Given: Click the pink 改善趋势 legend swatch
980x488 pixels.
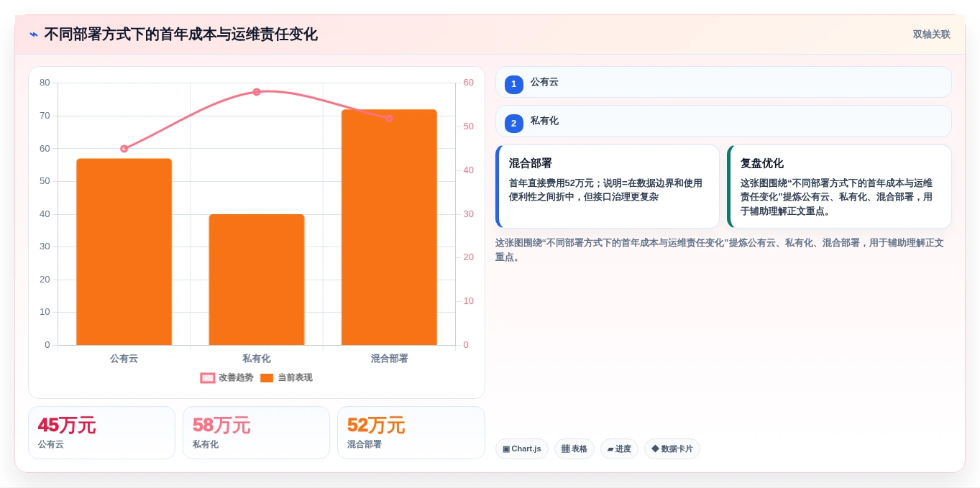Looking at the screenshot, I should [x=208, y=378].
